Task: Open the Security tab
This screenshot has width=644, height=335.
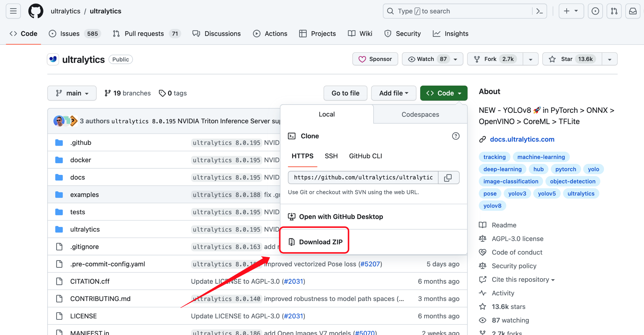Action: tap(402, 33)
